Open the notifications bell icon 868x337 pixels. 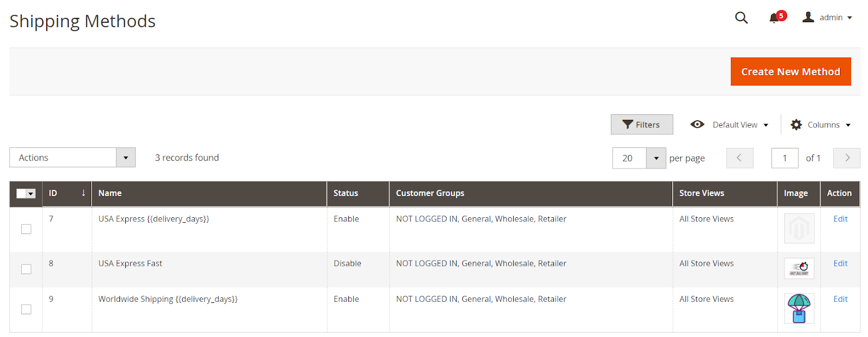[x=774, y=18]
